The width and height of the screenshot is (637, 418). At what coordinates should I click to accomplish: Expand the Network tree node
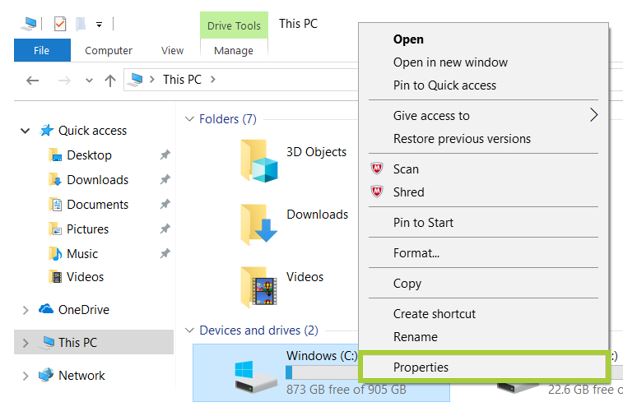25,376
